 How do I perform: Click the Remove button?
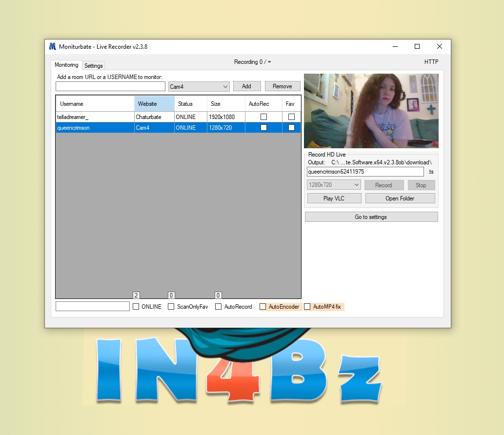[282, 86]
